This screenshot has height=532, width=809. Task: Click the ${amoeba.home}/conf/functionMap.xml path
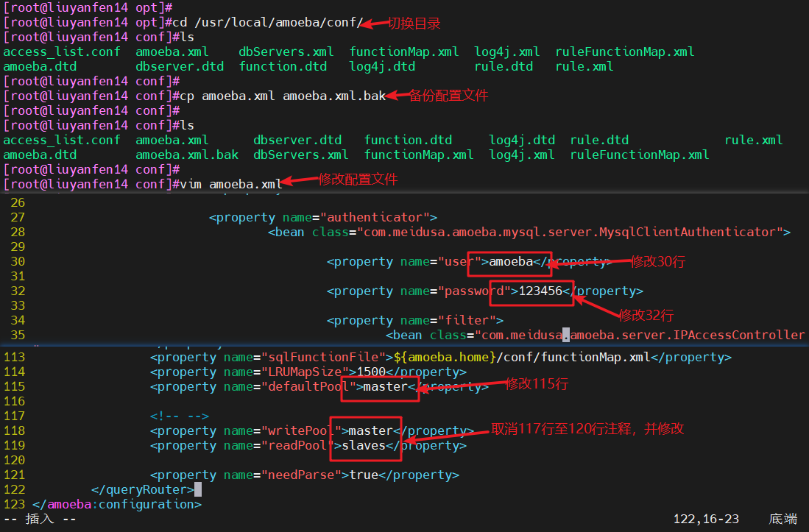(x=522, y=358)
